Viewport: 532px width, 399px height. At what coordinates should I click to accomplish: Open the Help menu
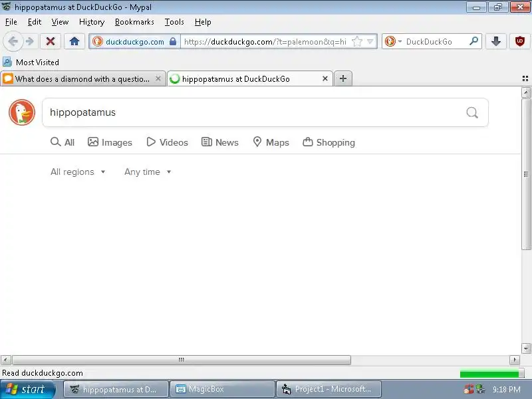point(203,22)
